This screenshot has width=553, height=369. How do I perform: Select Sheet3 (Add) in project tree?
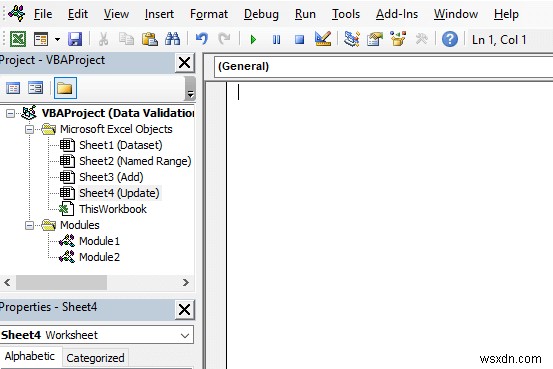tap(111, 177)
